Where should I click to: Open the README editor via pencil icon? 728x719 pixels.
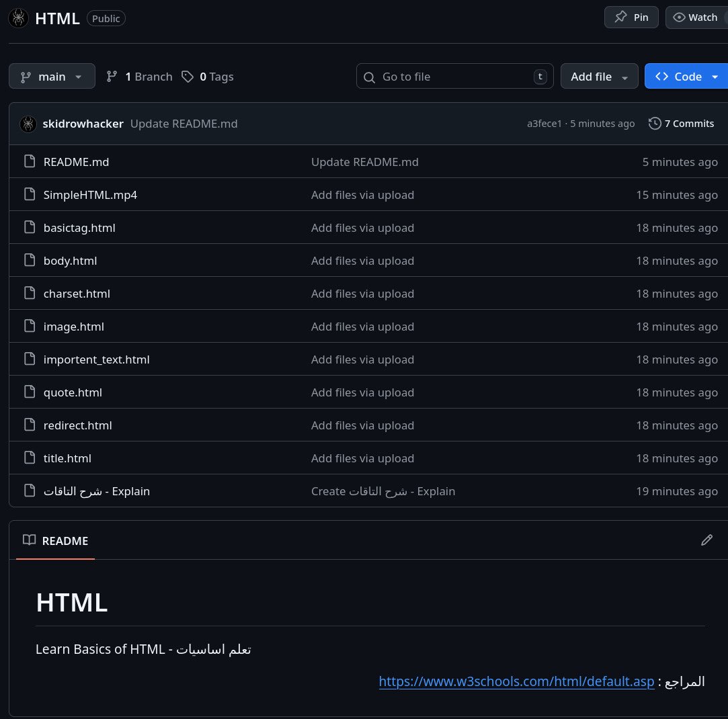click(707, 540)
